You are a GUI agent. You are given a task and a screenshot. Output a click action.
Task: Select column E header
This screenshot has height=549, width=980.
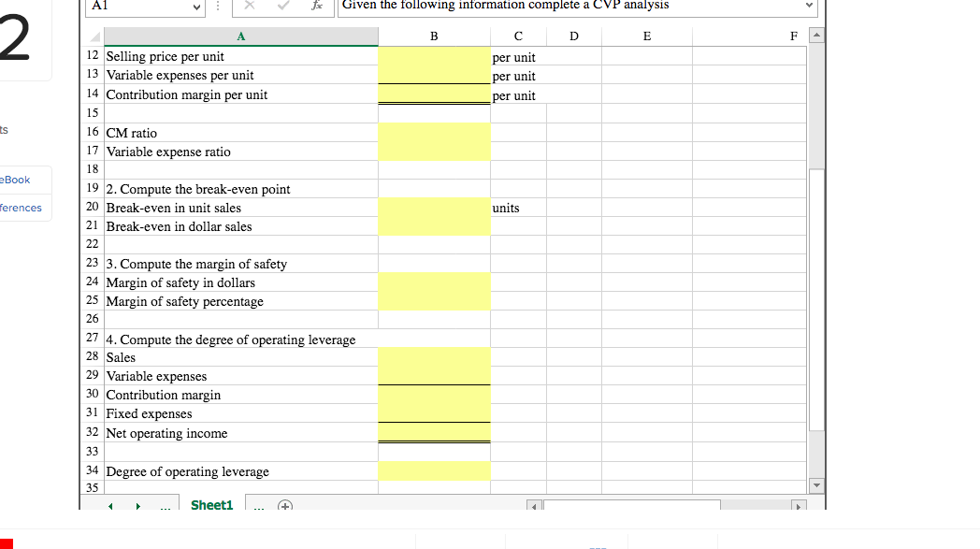click(x=647, y=36)
